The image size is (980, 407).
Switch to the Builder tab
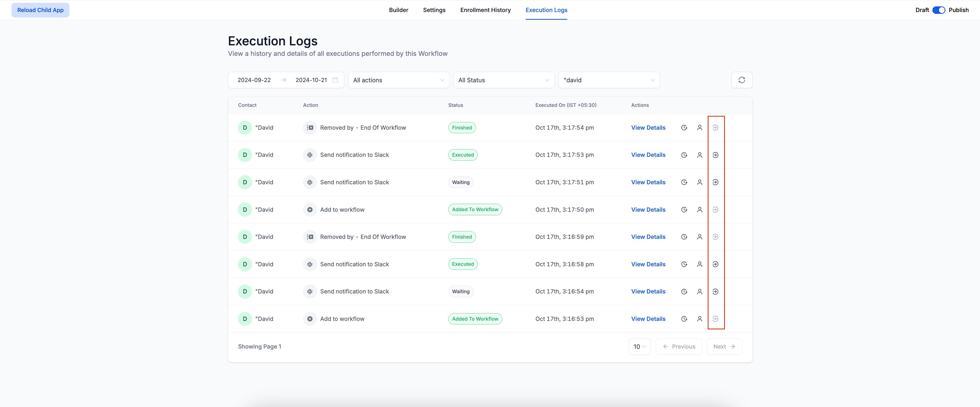(x=398, y=10)
